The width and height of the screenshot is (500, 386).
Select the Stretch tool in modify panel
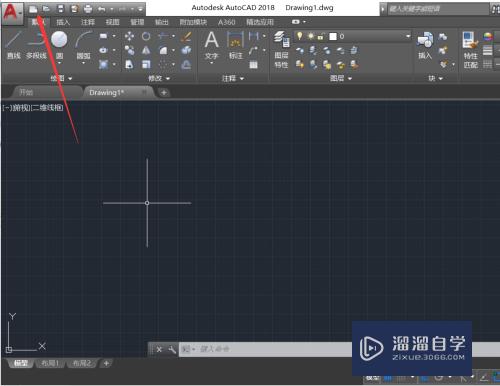pyautogui.click(x=129, y=64)
